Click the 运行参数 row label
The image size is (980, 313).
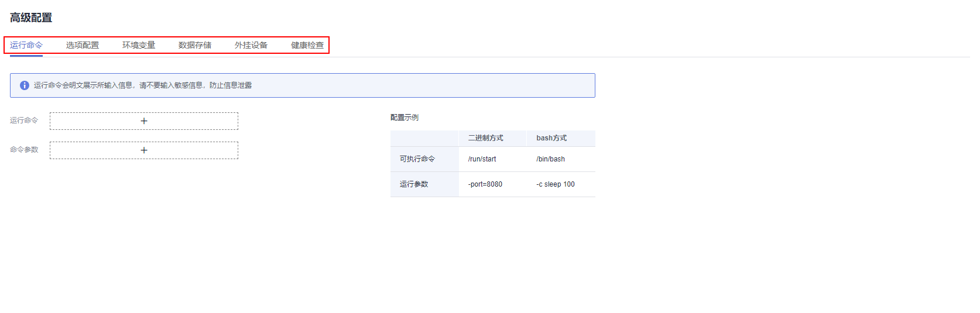[414, 184]
